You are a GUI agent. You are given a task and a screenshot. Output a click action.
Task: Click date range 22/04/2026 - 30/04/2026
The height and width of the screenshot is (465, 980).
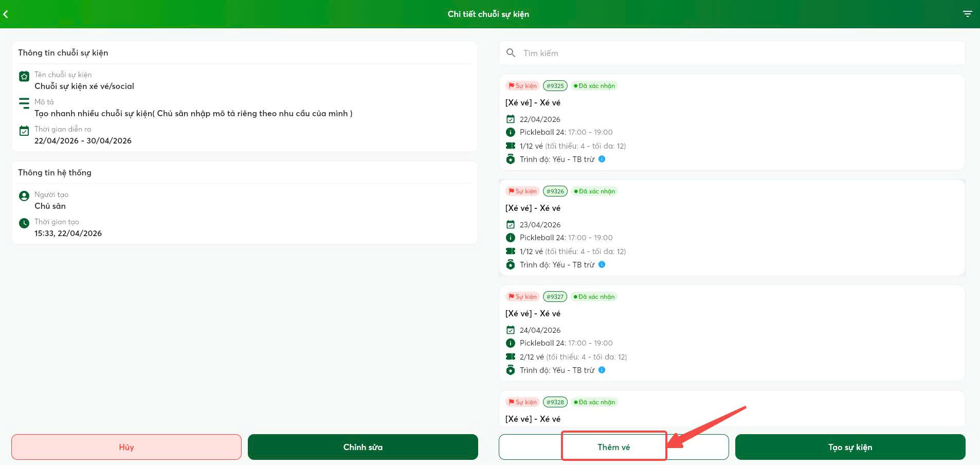coord(83,141)
